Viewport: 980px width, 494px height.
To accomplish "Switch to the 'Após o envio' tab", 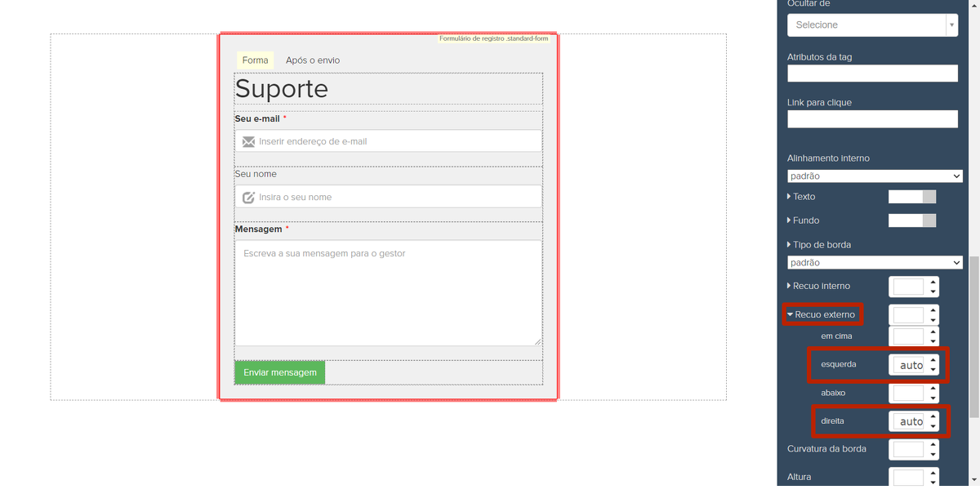I will [313, 60].
